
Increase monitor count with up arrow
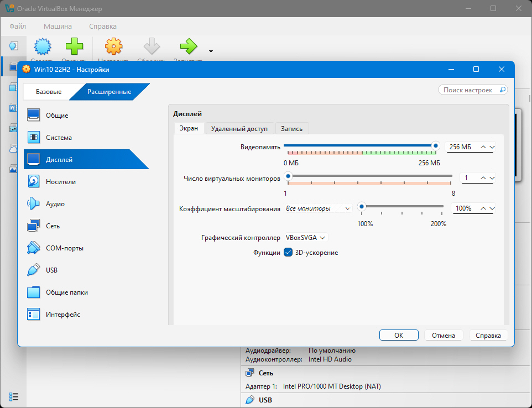(x=483, y=177)
